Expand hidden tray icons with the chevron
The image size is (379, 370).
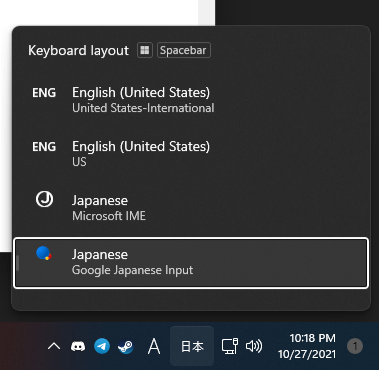coord(54,347)
